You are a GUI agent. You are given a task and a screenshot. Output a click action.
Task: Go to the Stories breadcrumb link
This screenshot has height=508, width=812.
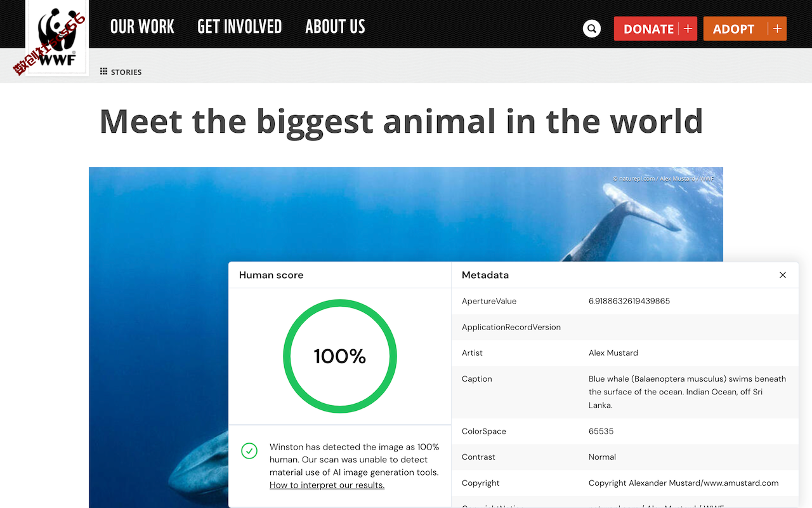point(126,72)
